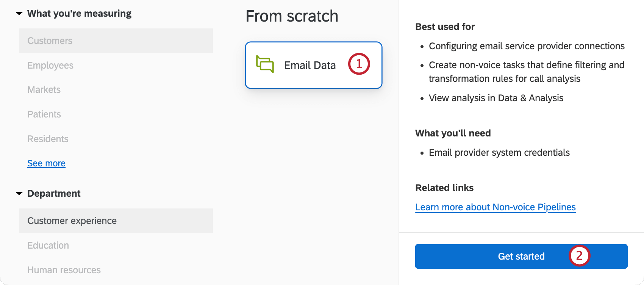Click the Email Data chat icon
Viewport: 644px width, 285px height.
point(265,64)
